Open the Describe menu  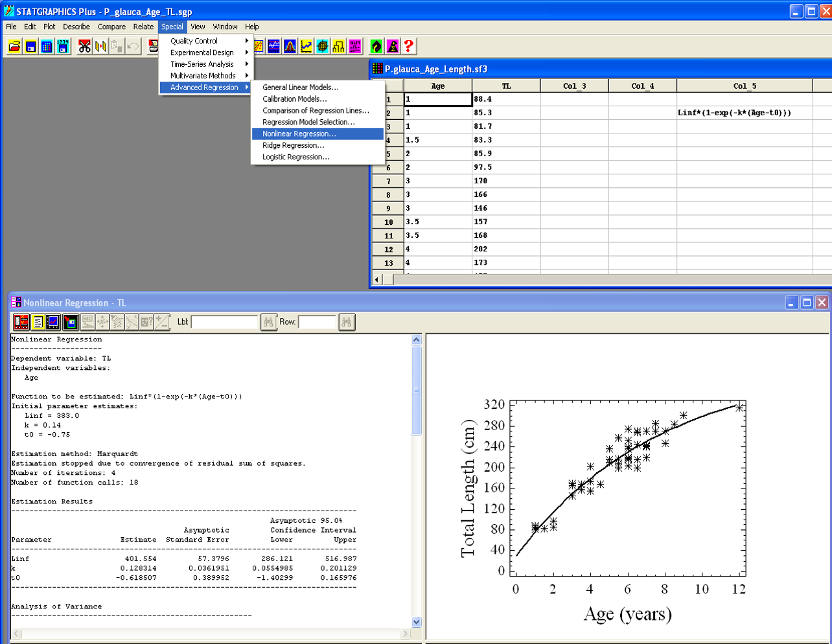point(76,27)
